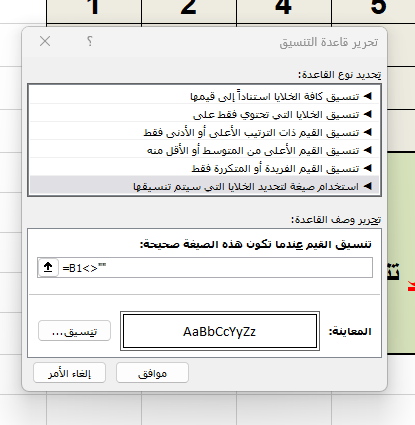Click arrow beside 'استخدام صيغة لتحديد الخلايا'
Image resolution: width=415 pixels, height=425 pixels.
[367, 186]
